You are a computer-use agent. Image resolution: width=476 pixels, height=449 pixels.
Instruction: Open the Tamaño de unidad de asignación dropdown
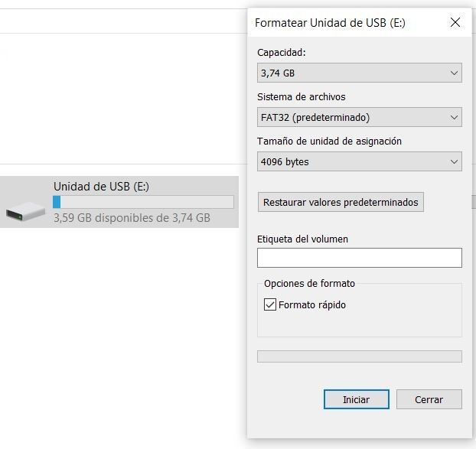click(x=360, y=161)
